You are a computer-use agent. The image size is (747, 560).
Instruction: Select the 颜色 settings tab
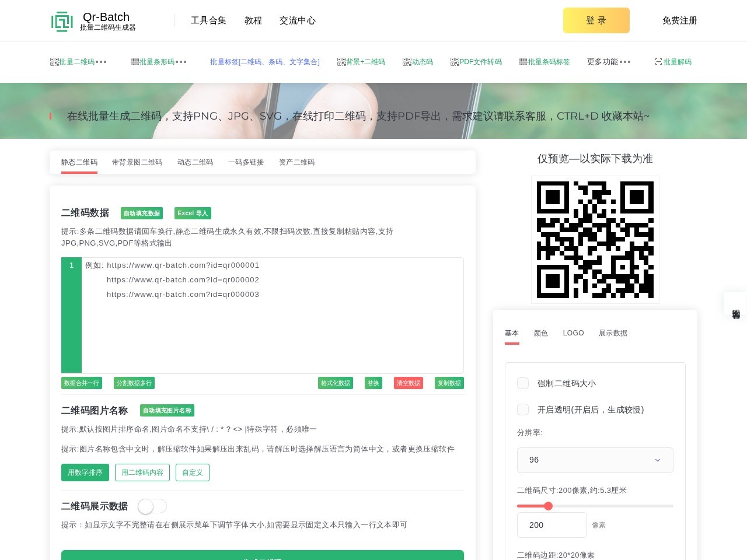pos(541,333)
